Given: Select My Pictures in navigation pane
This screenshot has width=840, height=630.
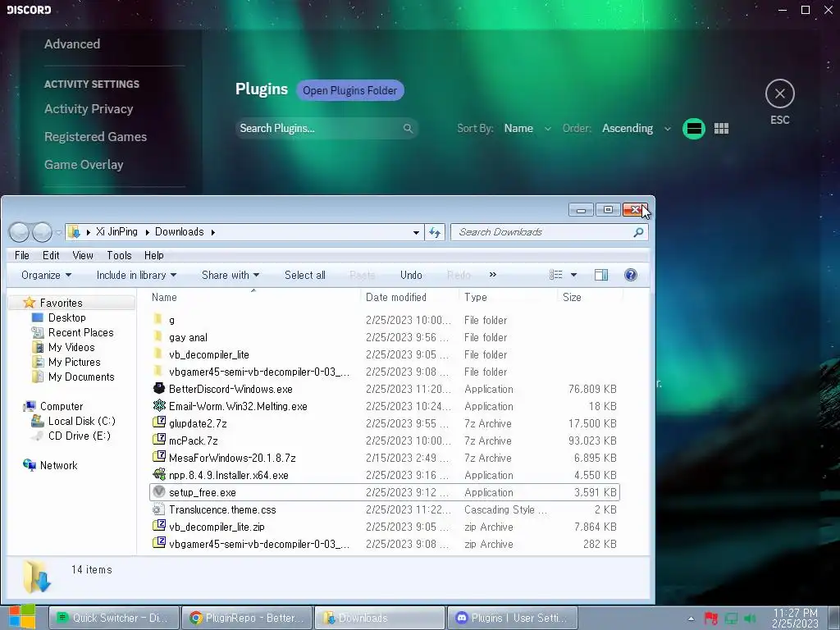Looking at the screenshot, I should 74,362.
